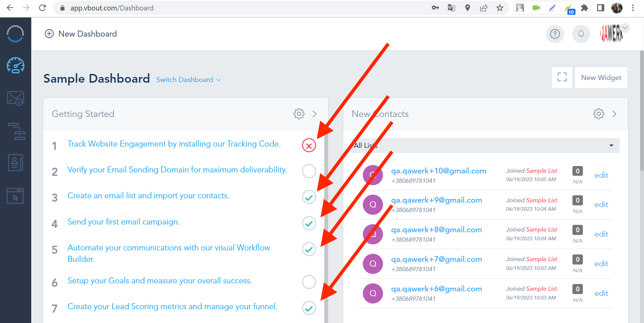Reload the page in browser
Viewport: 644px width, 323px height.
coord(42,8)
